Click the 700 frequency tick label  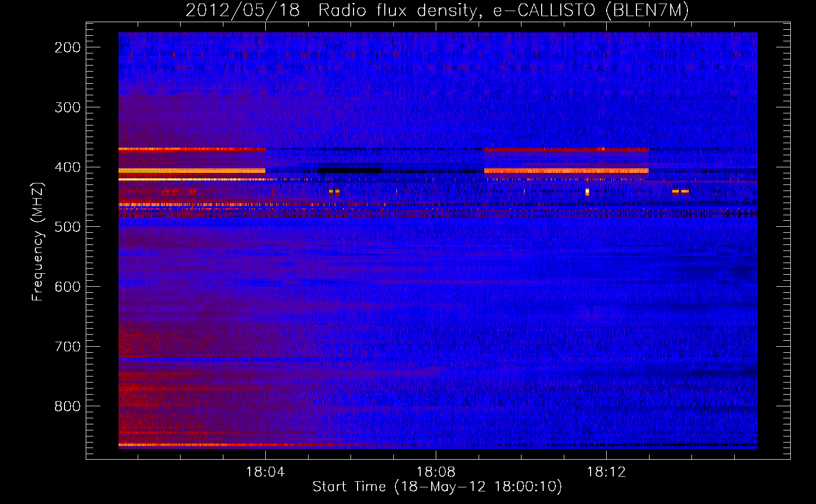coord(68,347)
